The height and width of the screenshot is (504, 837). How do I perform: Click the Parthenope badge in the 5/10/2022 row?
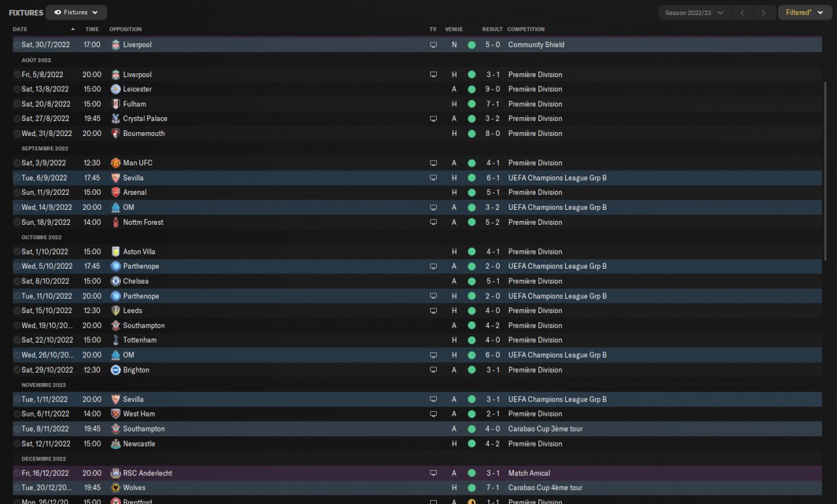tap(115, 266)
